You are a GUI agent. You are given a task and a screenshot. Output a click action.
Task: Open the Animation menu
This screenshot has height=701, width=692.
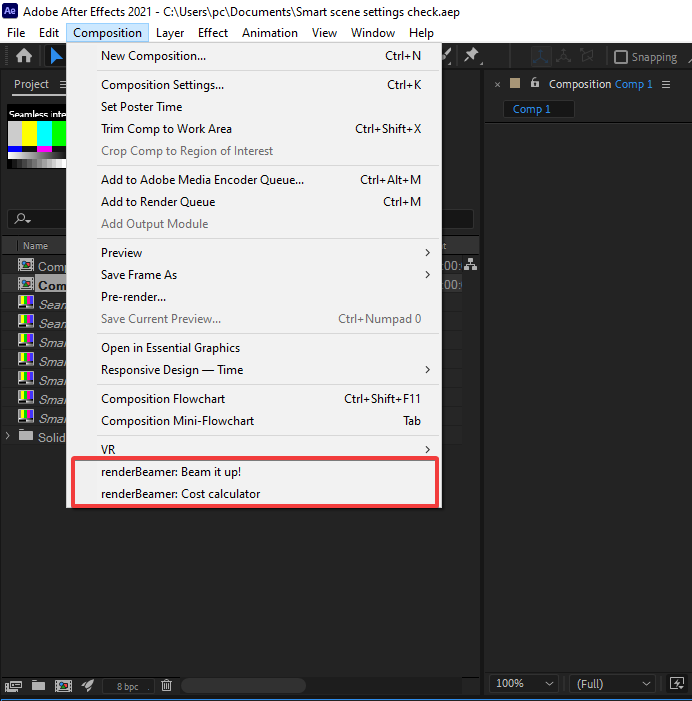(270, 33)
